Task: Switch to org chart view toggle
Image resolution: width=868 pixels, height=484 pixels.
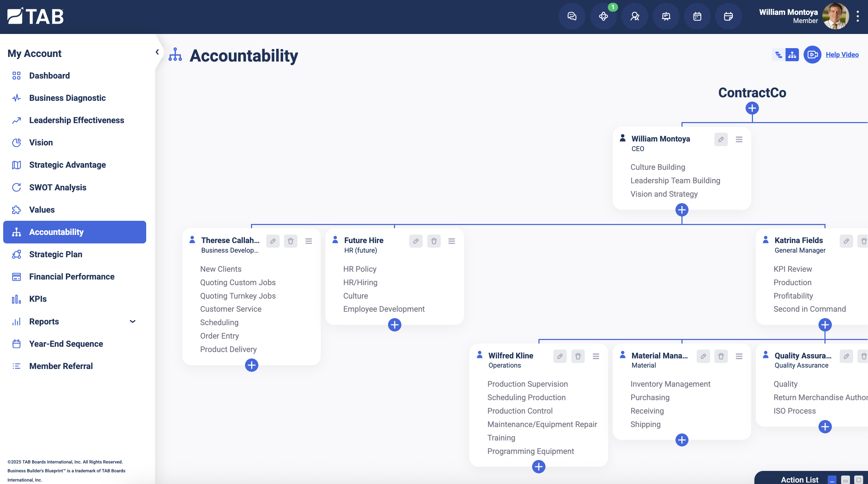Action: (x=792, y=54)
